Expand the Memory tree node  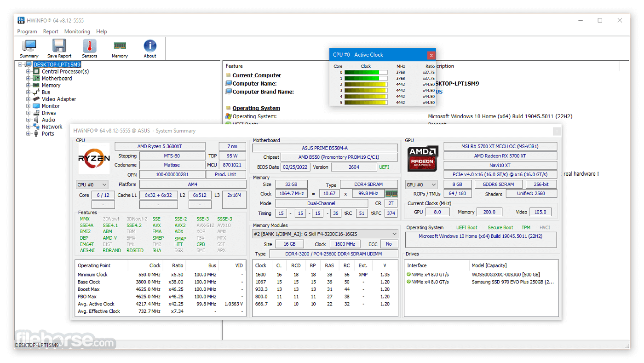click(x=29, y=85)
